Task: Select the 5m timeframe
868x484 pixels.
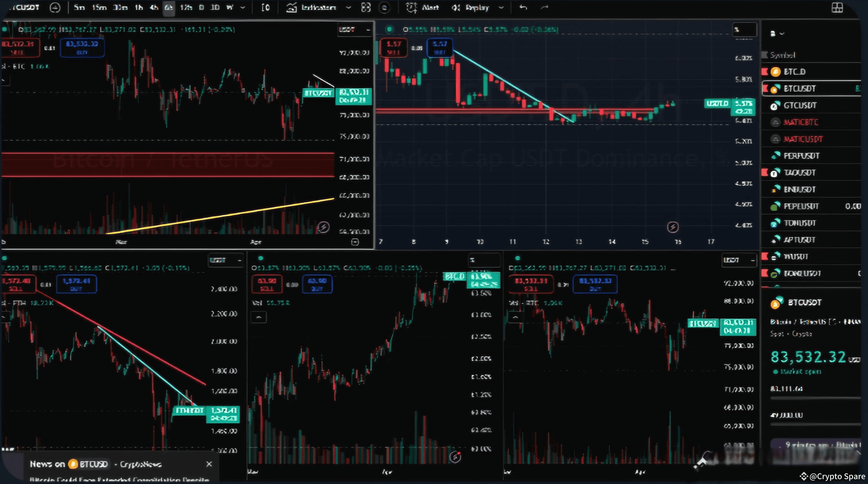Action: click(x=79, y=7)
